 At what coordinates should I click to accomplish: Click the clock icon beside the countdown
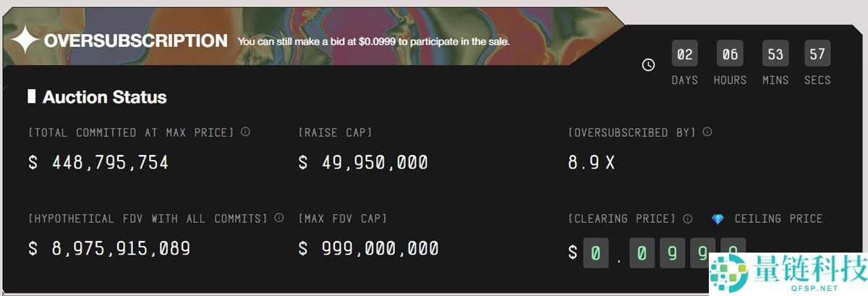pos(648,65)
